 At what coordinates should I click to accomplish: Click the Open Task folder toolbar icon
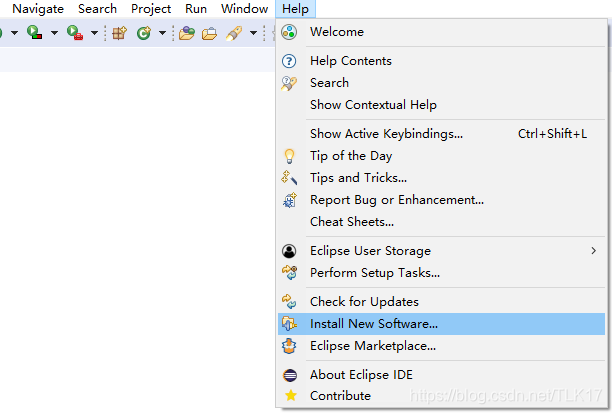[x=209, y=34]
